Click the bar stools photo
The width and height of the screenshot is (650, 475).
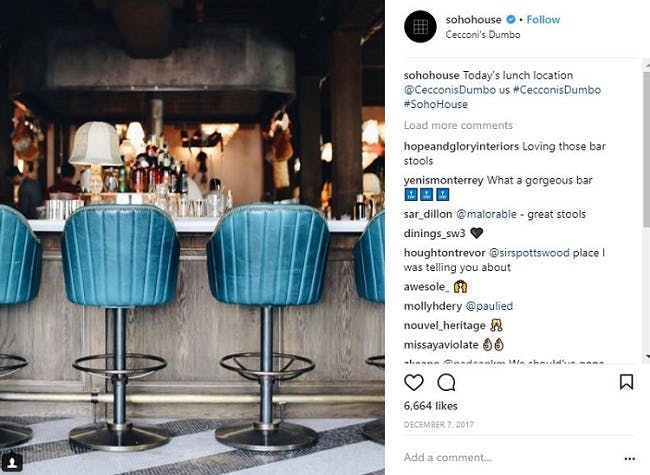tap(192, 238)
